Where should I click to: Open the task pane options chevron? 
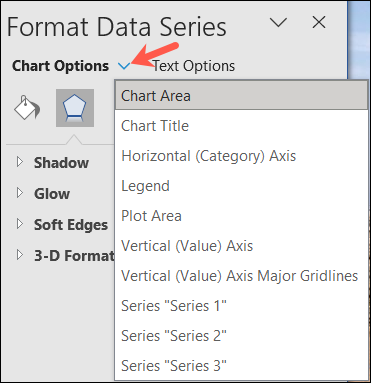tap(278, 23)
